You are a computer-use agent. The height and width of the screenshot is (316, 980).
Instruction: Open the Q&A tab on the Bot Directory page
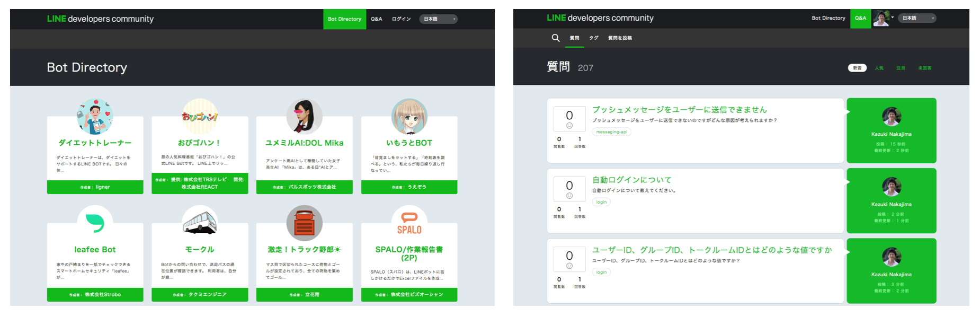pos(376,19)
